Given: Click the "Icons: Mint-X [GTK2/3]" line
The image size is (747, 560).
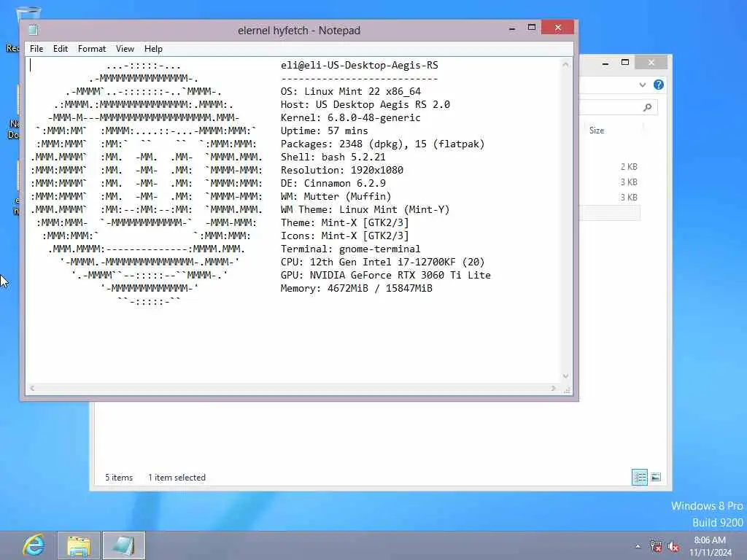Looking at the screenshot, I should pyautogui.click(x=344, y=236).
